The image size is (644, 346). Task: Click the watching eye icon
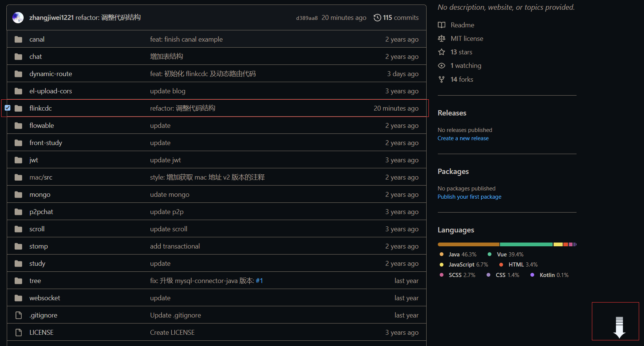coord(442,66)
